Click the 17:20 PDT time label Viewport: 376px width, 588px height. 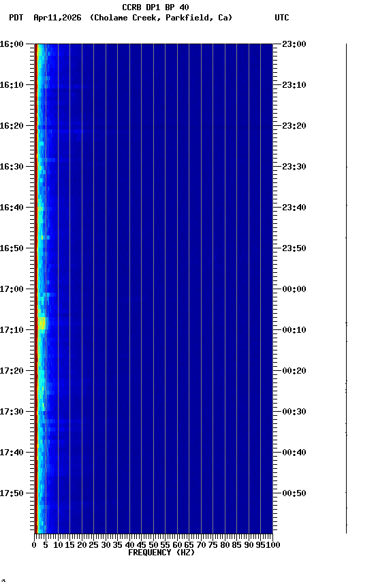click(12, 371)
